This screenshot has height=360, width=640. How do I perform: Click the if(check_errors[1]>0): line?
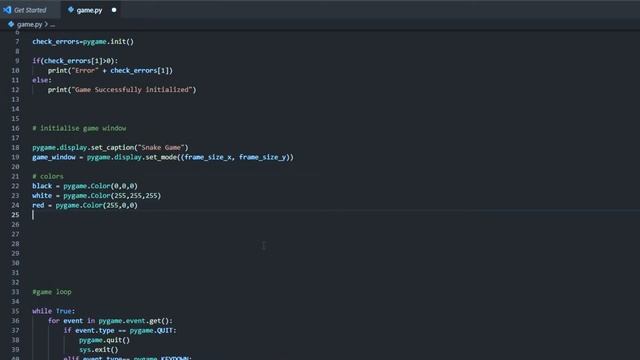pyautogui.click(x=75, y=61)
